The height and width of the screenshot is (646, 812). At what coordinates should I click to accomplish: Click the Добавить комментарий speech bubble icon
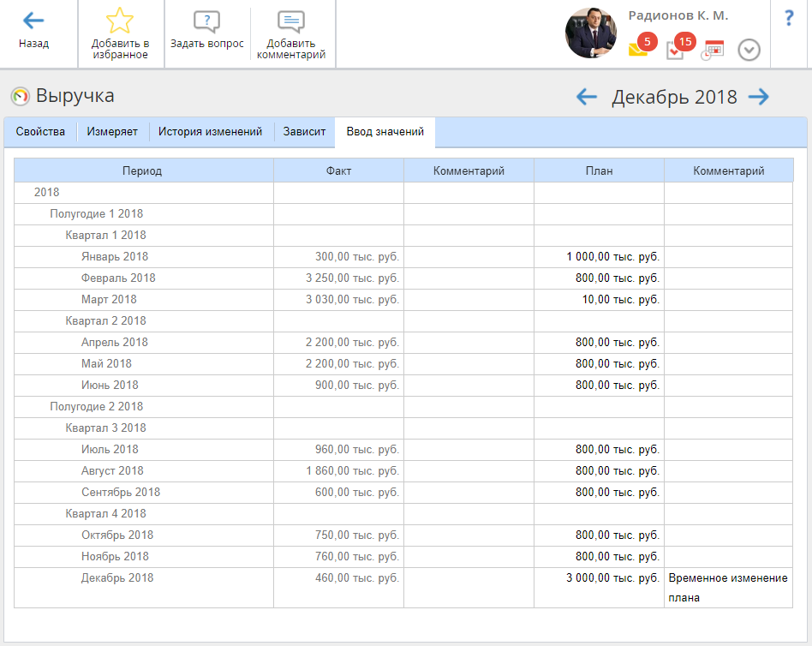(x=291, y=22)
